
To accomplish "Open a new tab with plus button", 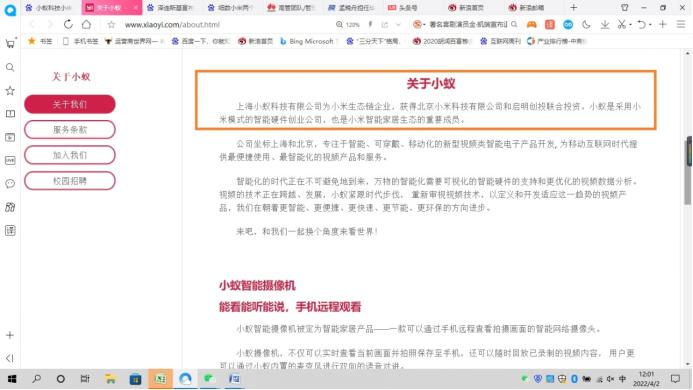I will coord(574,8).
